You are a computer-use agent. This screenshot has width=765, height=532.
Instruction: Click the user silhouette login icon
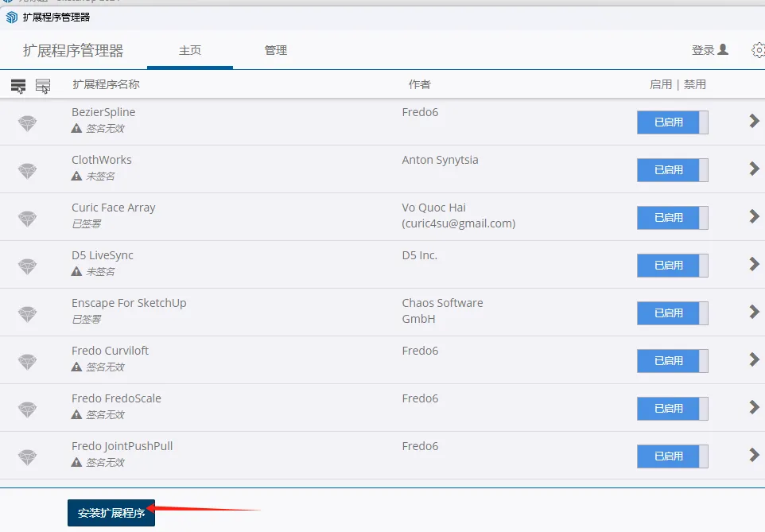pyautogui.click(x=724, y=49)
